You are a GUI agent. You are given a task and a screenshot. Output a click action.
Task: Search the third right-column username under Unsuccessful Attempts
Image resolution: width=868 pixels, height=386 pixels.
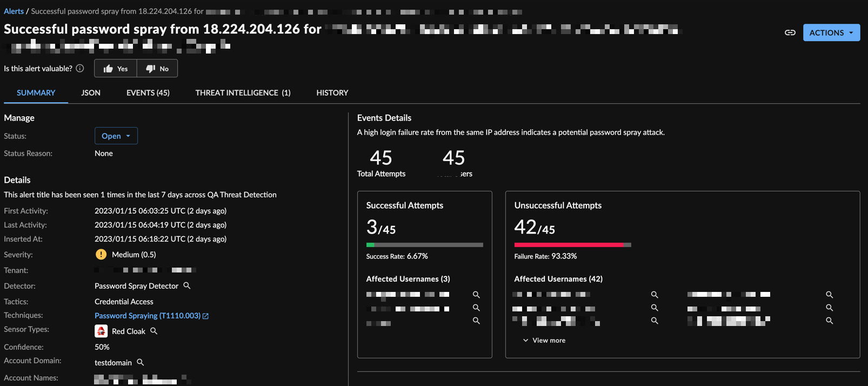(x=830, y=321)
